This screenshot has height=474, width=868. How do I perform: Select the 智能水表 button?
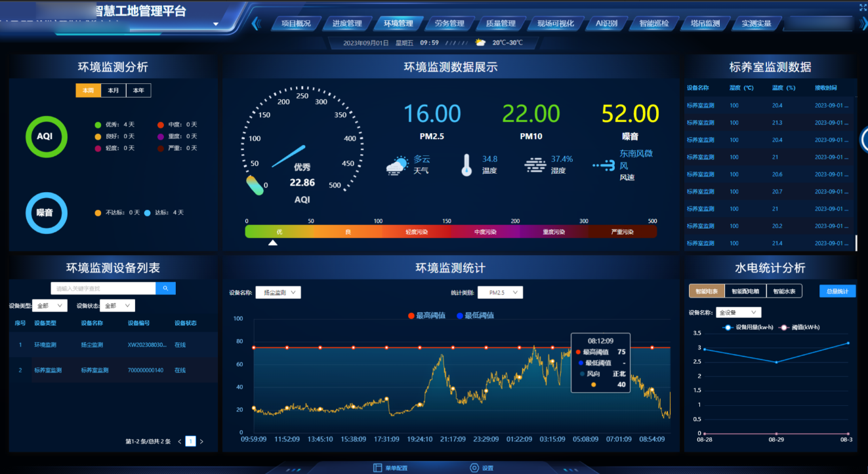click(784, 291)
